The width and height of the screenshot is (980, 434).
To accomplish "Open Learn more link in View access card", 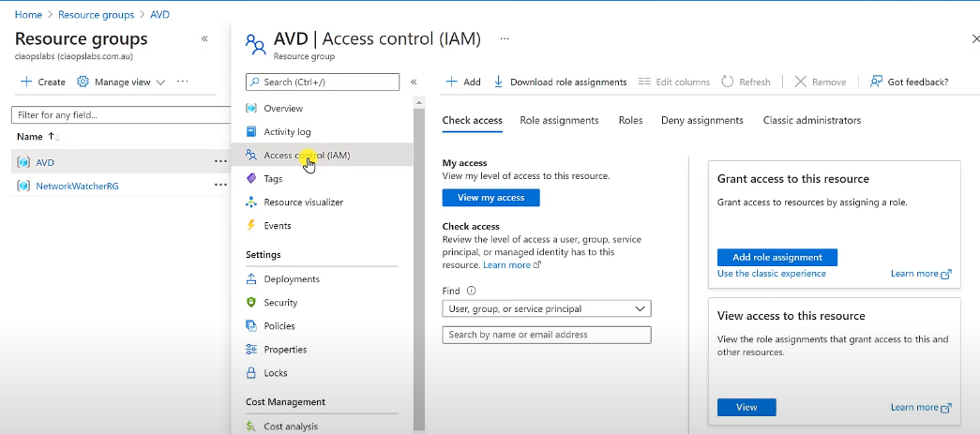I will (921, 407).
